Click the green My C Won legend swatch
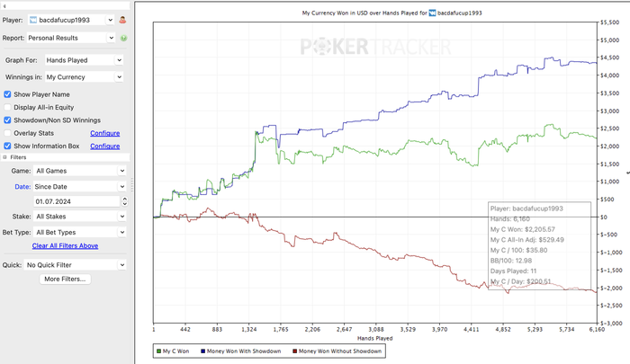The image size is (630, 364). point(158,351)
